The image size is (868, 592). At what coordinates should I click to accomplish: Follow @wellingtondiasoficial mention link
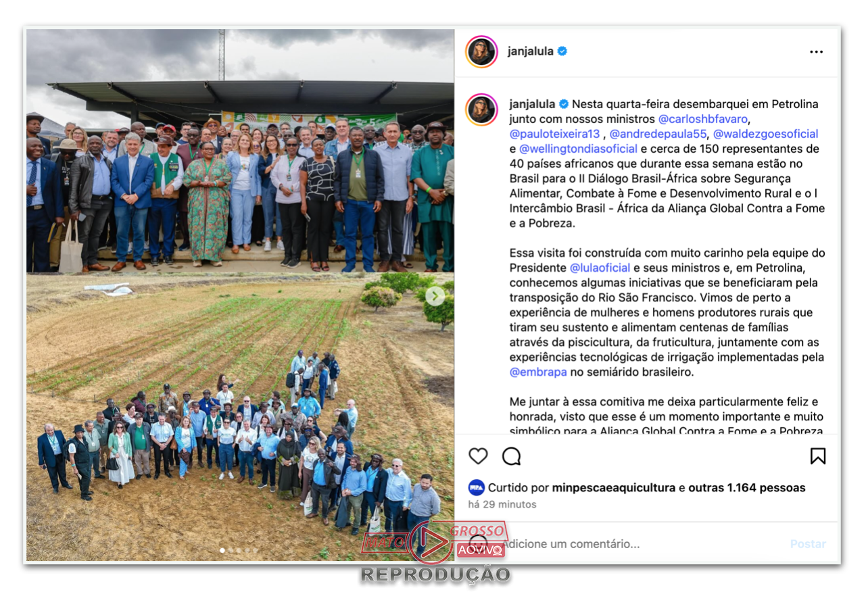coord(579,149)
